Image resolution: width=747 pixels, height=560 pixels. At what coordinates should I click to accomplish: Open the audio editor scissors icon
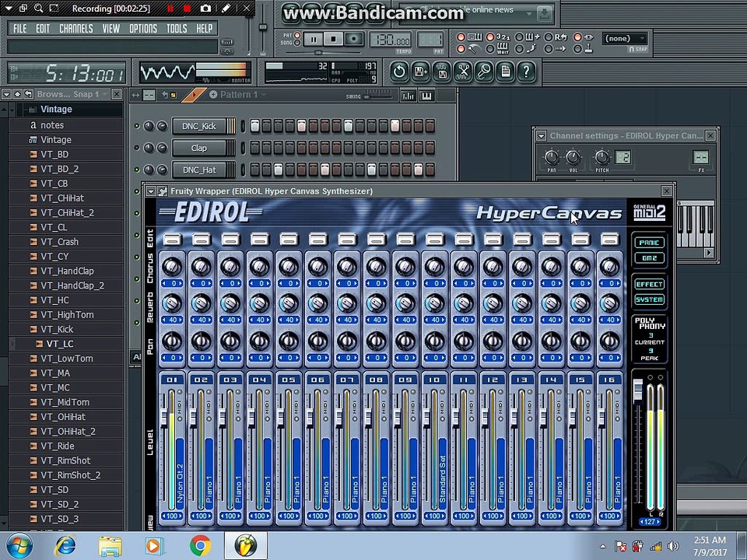(x=463, y=72)
